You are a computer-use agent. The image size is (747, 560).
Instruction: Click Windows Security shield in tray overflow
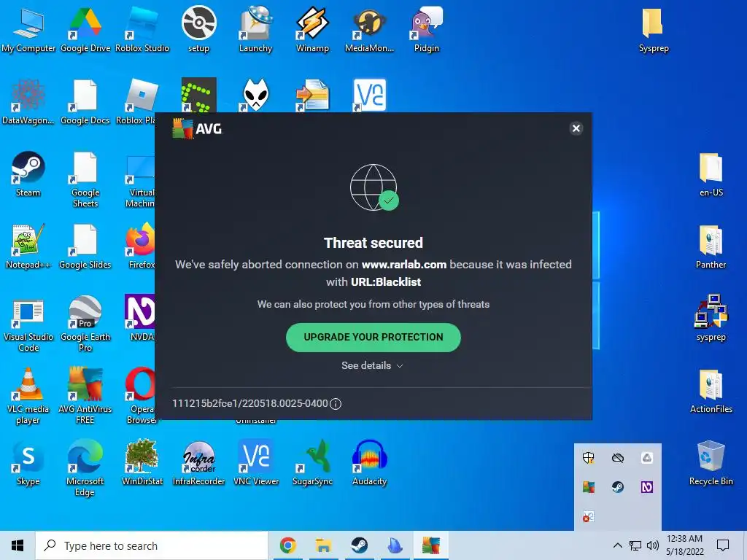(589, 458)
